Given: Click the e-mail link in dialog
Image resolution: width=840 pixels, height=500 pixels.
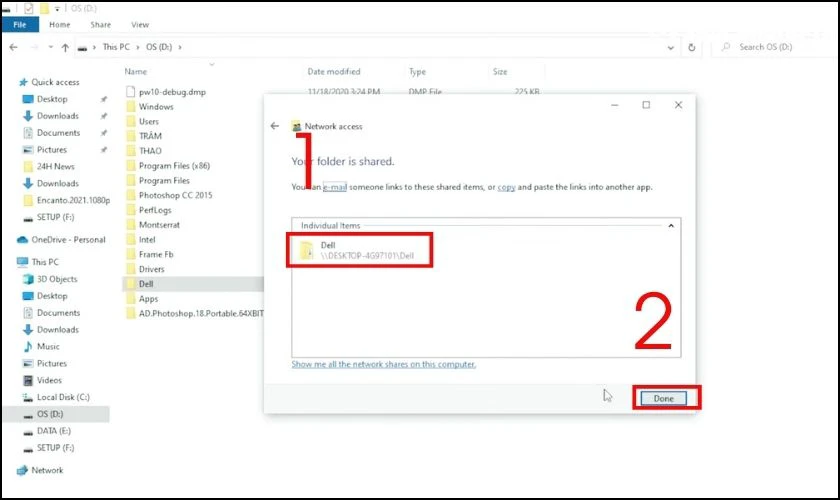Looking at the screenshot, I should coord(335,187).
